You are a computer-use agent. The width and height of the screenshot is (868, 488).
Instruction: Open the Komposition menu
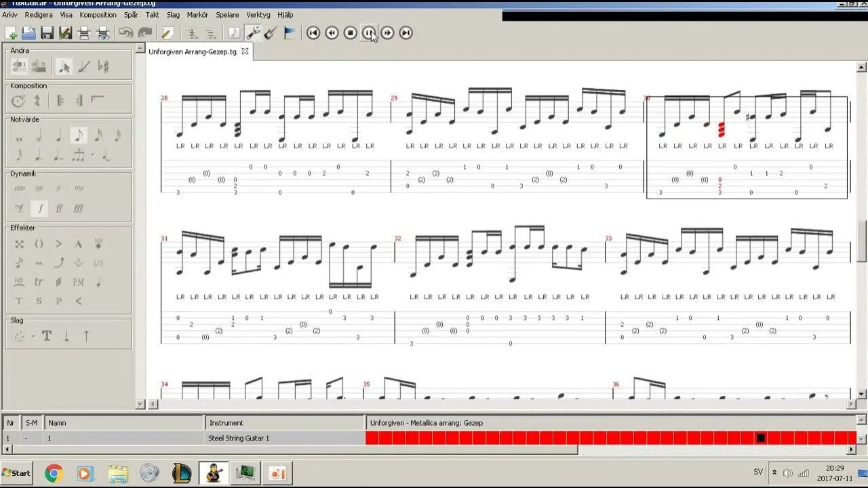[x=98, y=14]
